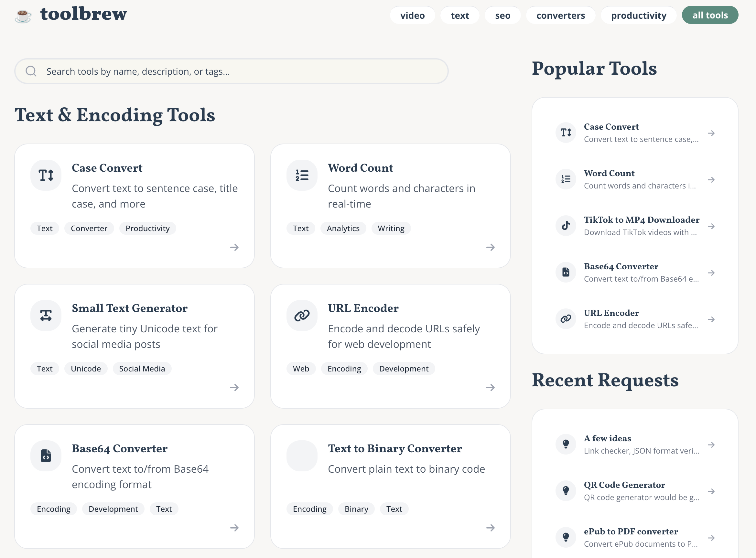756x558 pixels.
Task: Click the URL Encoder chain-link icon
Action: pos(302,316)
